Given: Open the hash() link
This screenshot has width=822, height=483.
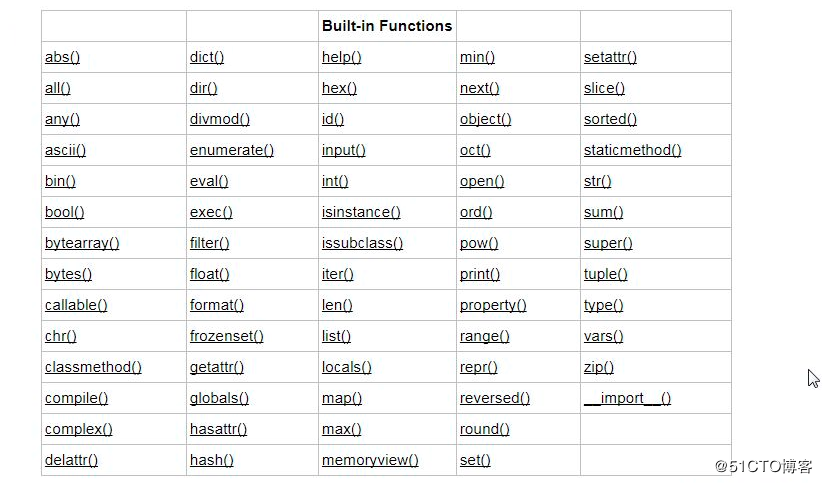Looking at the screenshot, I should point(212,460).
